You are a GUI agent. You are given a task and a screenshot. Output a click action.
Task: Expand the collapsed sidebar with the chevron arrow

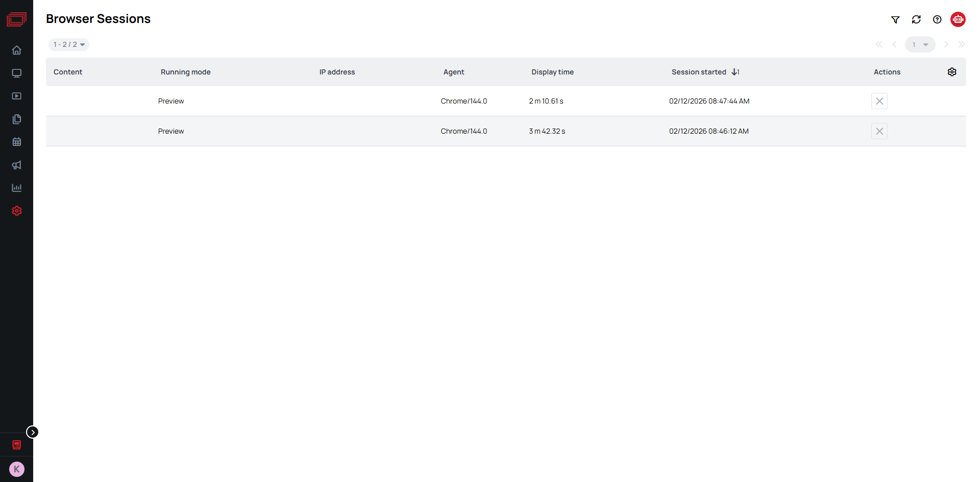[x=33, y=432]
